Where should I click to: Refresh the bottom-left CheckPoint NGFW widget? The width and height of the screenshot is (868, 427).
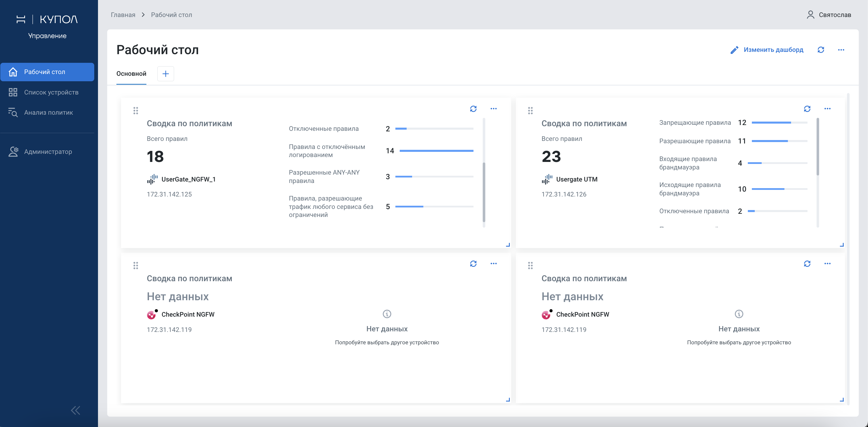[x=473, y=264]
